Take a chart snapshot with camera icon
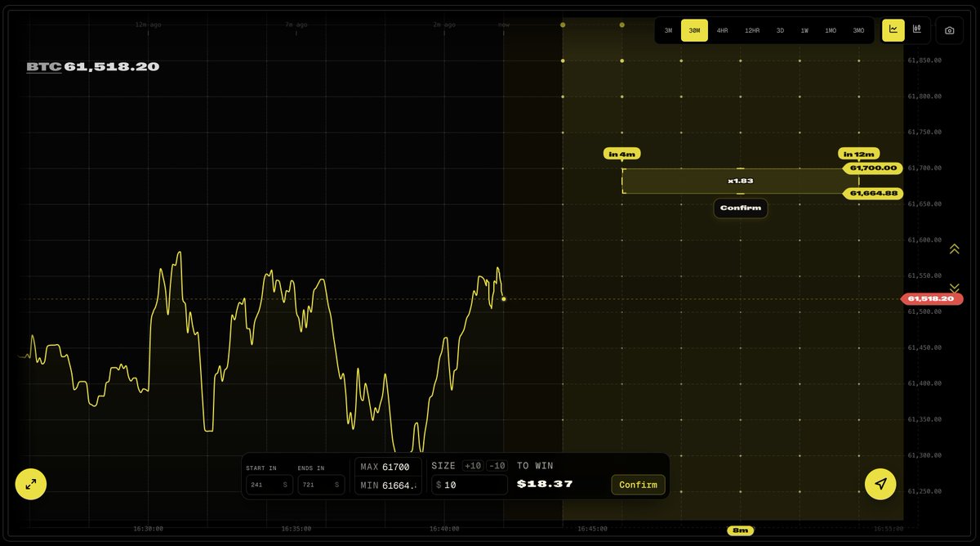This screenshot has width=980, height=546. (950, 30)
